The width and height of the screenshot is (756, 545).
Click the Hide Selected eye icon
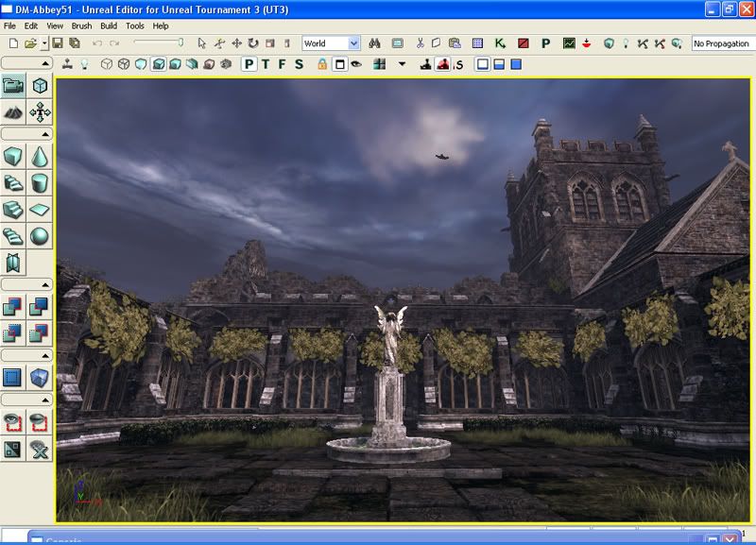40,422
